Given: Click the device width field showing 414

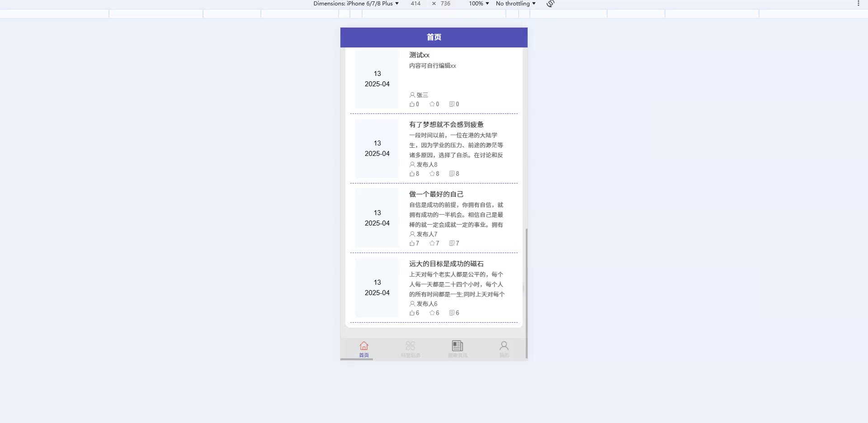Looking at the screenshot, I should coord(415,4).
